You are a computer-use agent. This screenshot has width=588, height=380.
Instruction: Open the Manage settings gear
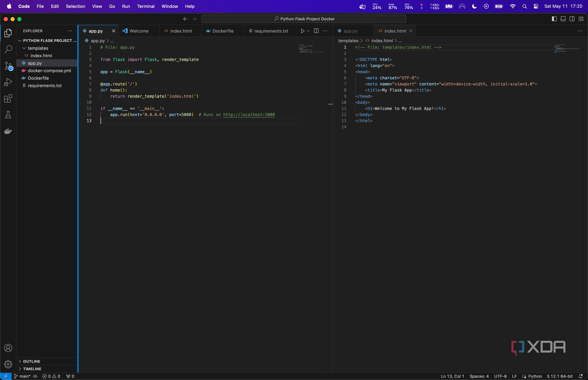coord(8,364)
